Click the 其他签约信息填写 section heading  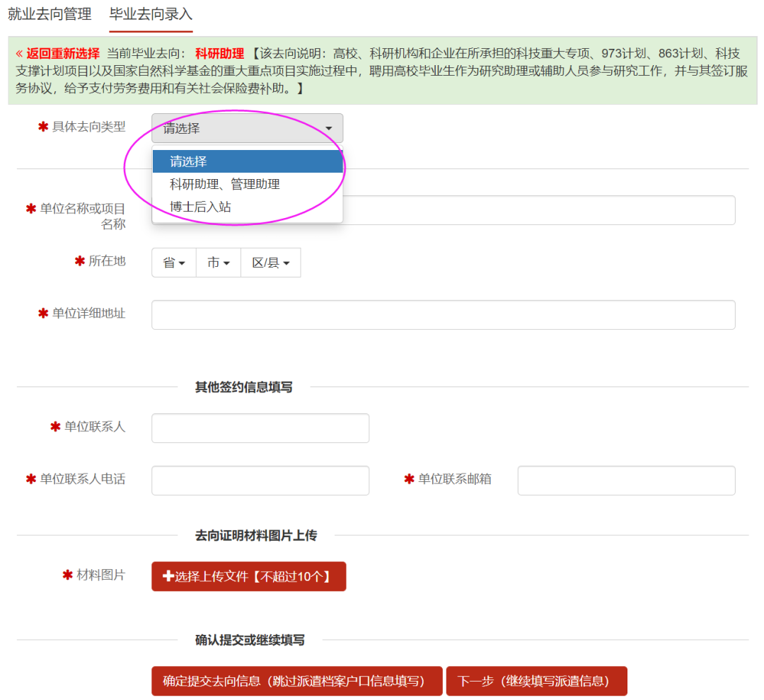click(243, 387)
